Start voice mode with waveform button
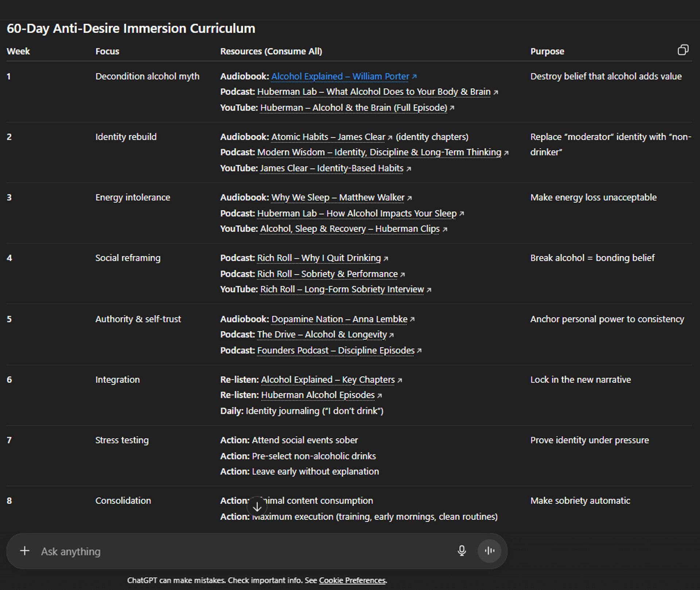 (489, 551)
